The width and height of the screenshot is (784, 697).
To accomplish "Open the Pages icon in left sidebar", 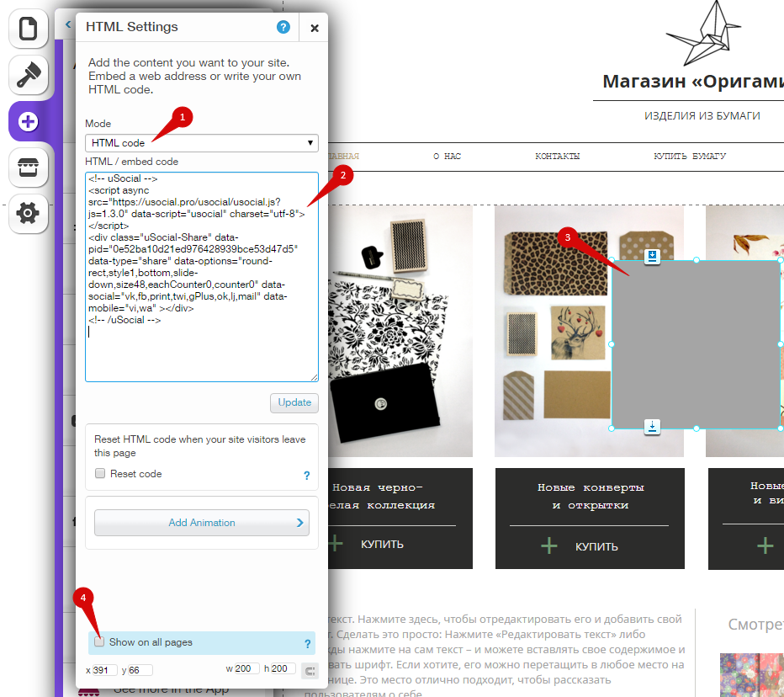I will (x=28, y=29).
